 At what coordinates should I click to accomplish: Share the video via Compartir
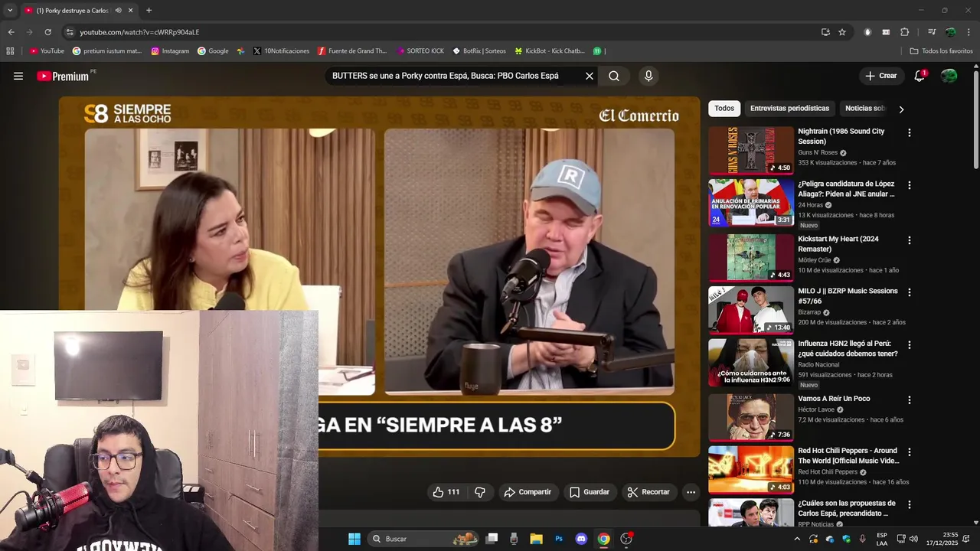click(528, 492)
